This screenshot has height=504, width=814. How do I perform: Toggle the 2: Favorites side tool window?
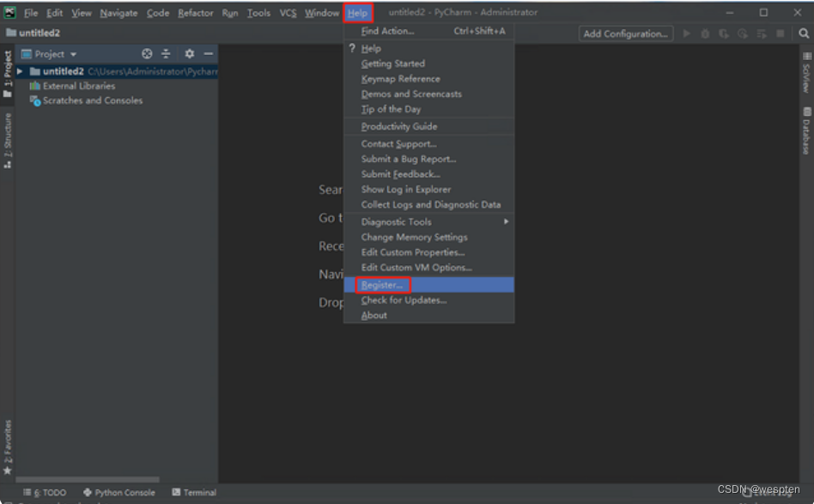tap(7, 447)
